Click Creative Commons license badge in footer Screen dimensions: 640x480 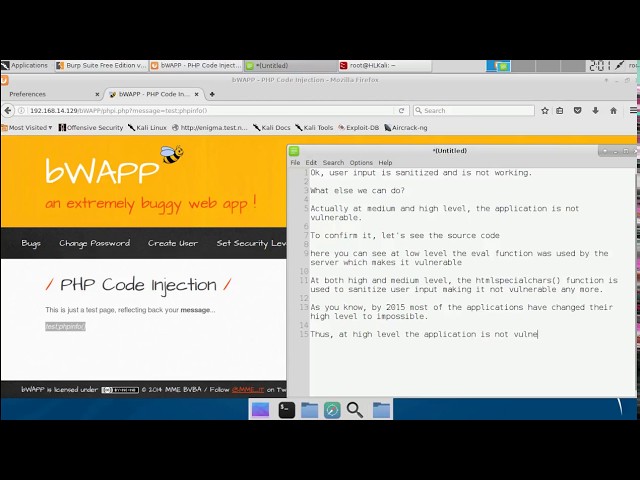(120, 390)
